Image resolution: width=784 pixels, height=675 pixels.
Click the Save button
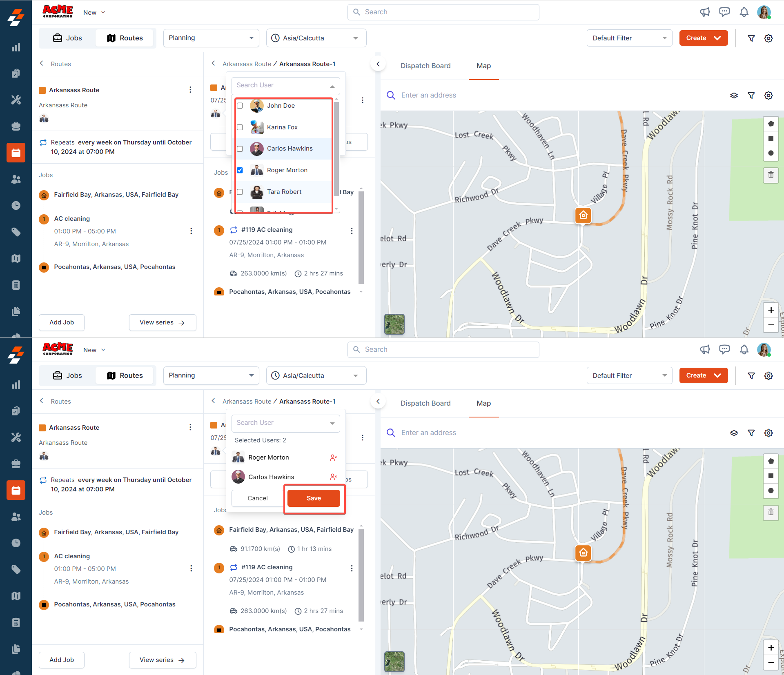(x=314, y=498)
